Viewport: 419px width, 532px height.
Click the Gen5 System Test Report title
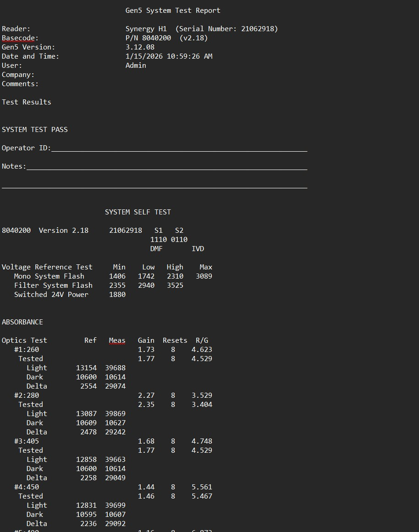(173, 11)
